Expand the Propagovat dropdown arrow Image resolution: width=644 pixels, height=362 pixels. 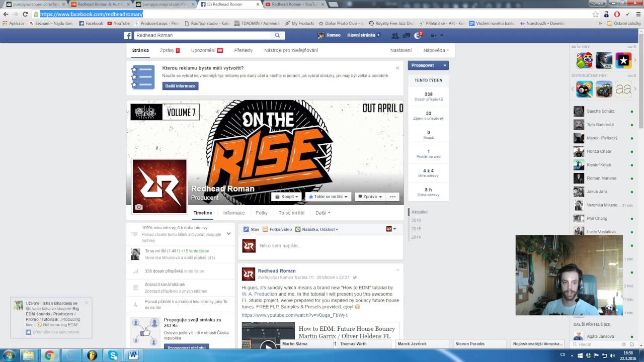tap(445, 65)
